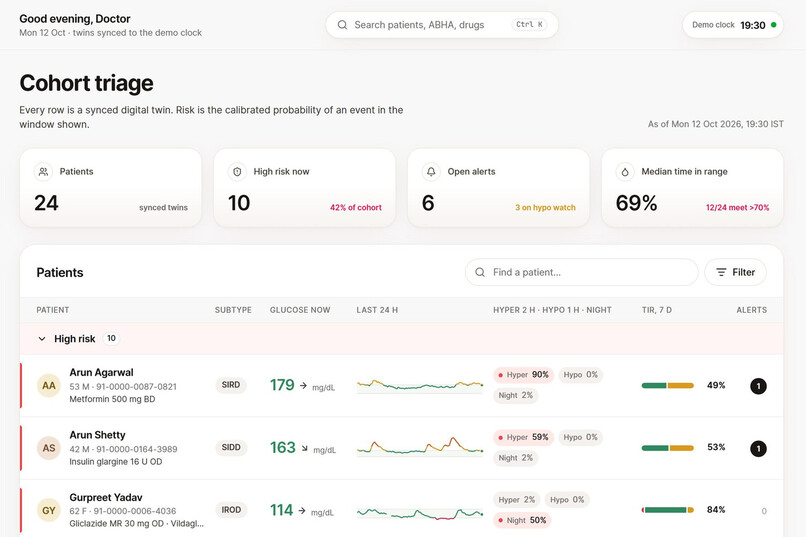806x537 pixels.
Task: Click the Open alerts bell icon
Action: 431,172
